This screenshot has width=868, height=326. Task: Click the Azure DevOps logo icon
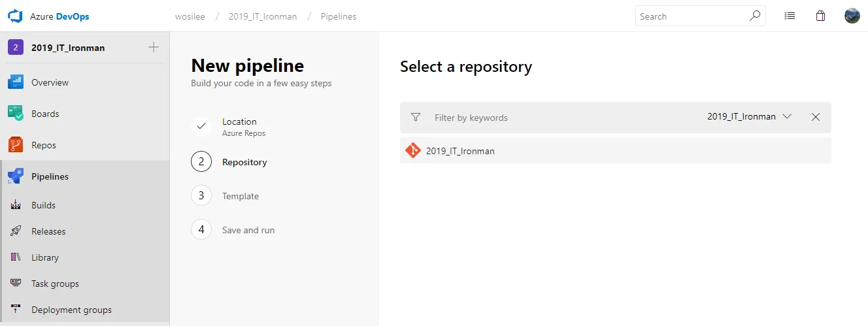point(15,16)
